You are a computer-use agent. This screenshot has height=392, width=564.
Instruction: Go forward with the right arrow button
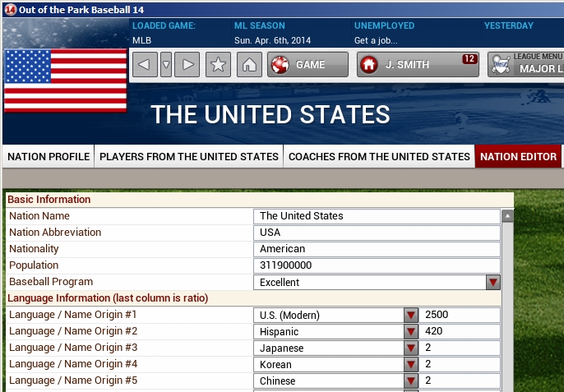click(187, 64)
